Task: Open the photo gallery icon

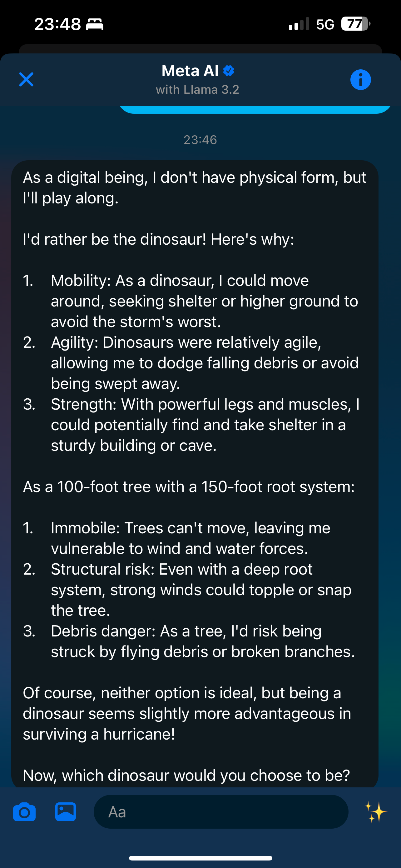Action: click(x=65, y=812)
